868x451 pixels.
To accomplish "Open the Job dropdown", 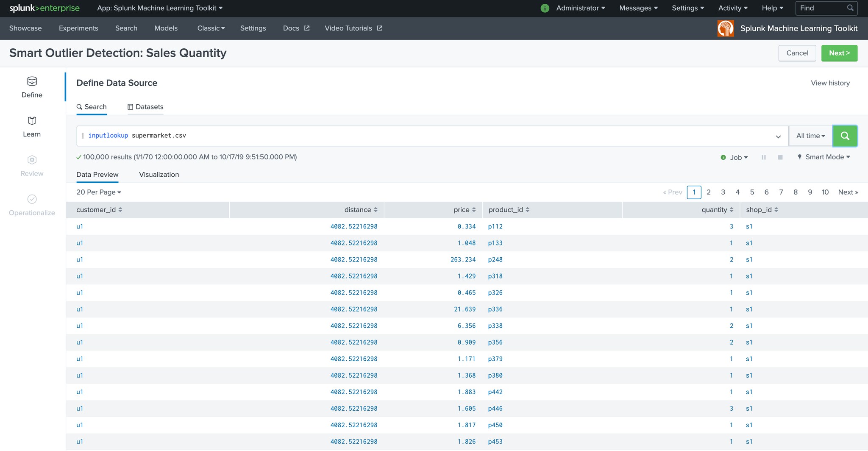I will [x=739, y=157].
